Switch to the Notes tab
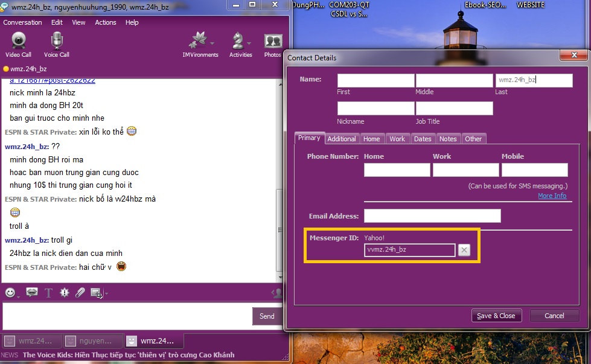 [x=448, y=139]
